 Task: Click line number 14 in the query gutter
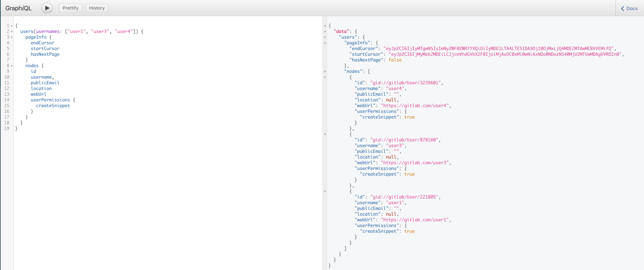7,100
